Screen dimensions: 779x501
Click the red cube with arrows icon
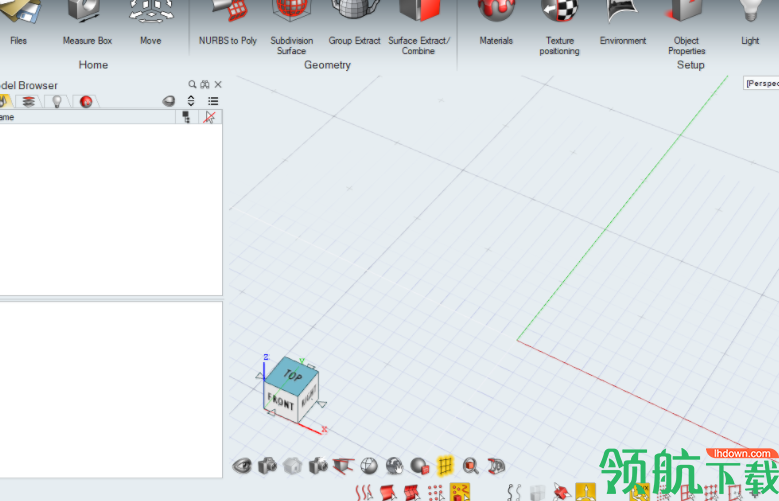pos(562,493)
